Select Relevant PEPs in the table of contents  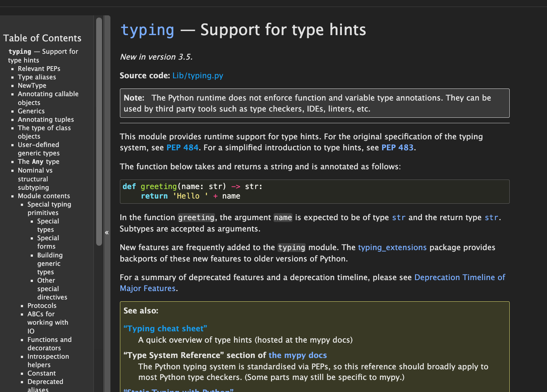[x=39, y=68]
